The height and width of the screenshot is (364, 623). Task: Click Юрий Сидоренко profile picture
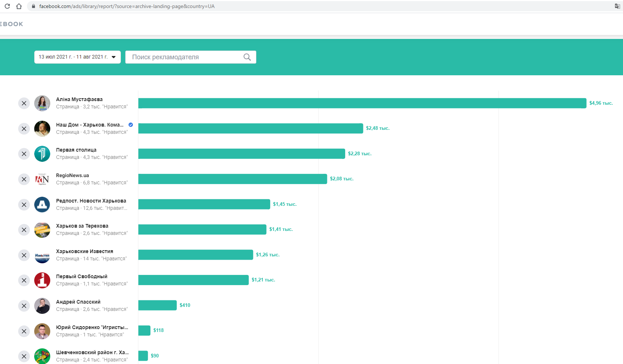click(42, 331)
